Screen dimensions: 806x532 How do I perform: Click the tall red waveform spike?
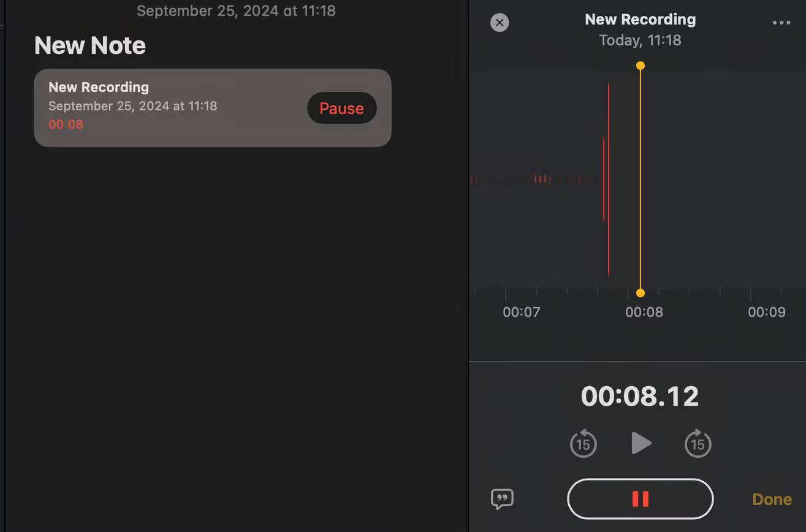[x=608, y=179]
